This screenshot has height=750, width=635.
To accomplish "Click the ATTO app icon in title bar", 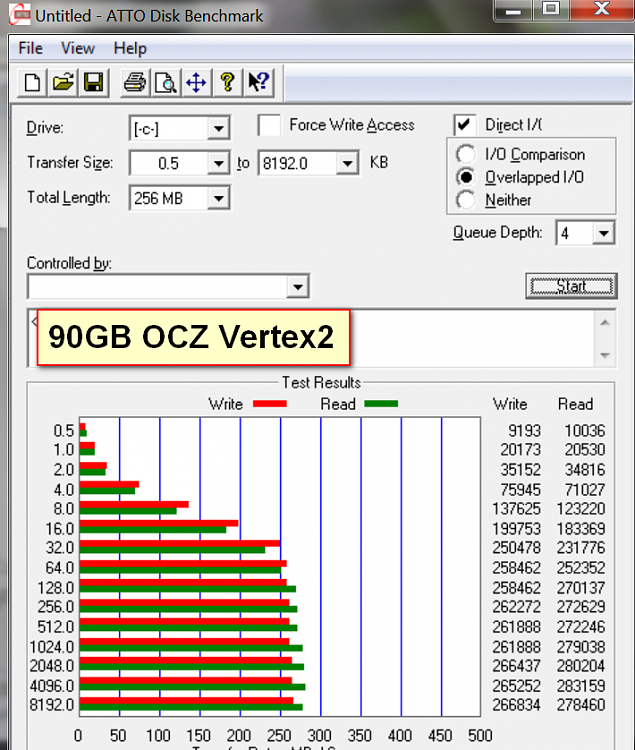I will click(x=20, y=15).
